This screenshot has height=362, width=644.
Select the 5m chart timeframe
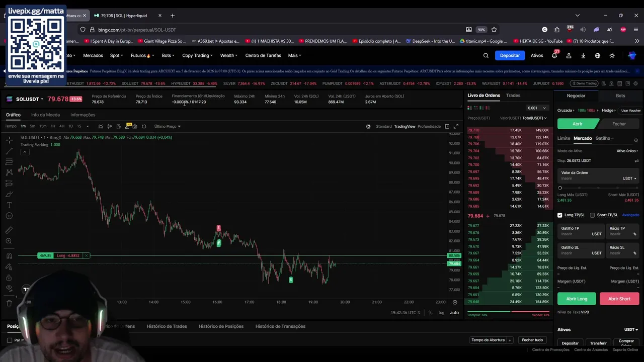pos(33,126)
